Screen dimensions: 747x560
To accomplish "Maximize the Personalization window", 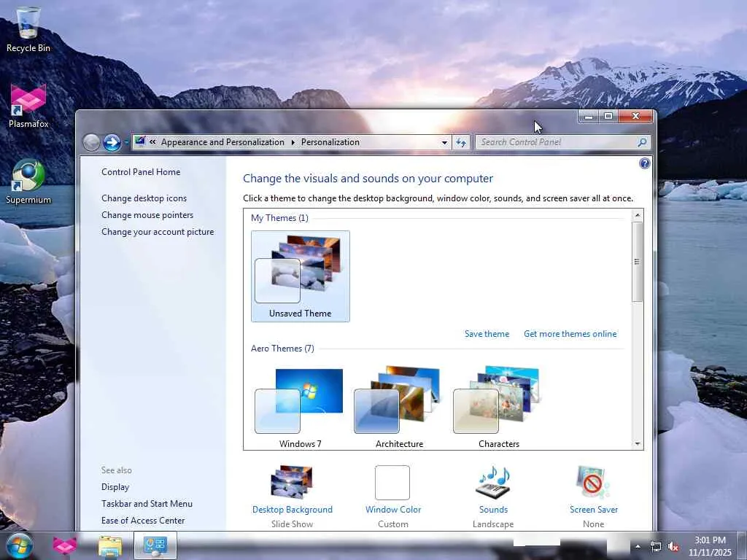I will pyautogui.click(x=608, y=116).
